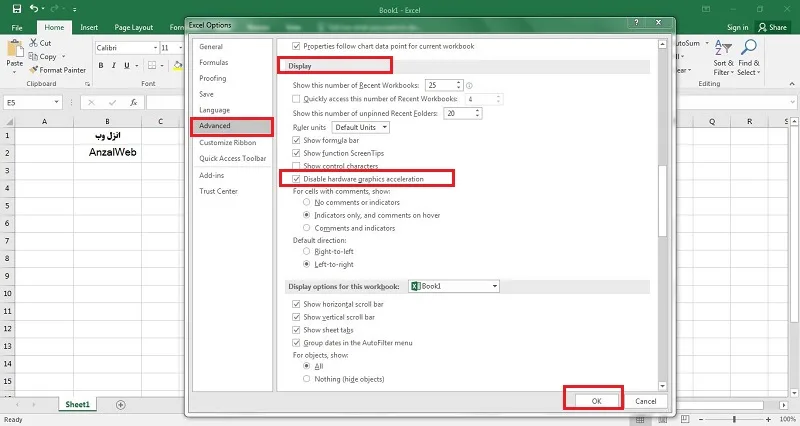Viewport: 800px width, 426px height.
Task: Open the File tab
Action: coord(17,28)
